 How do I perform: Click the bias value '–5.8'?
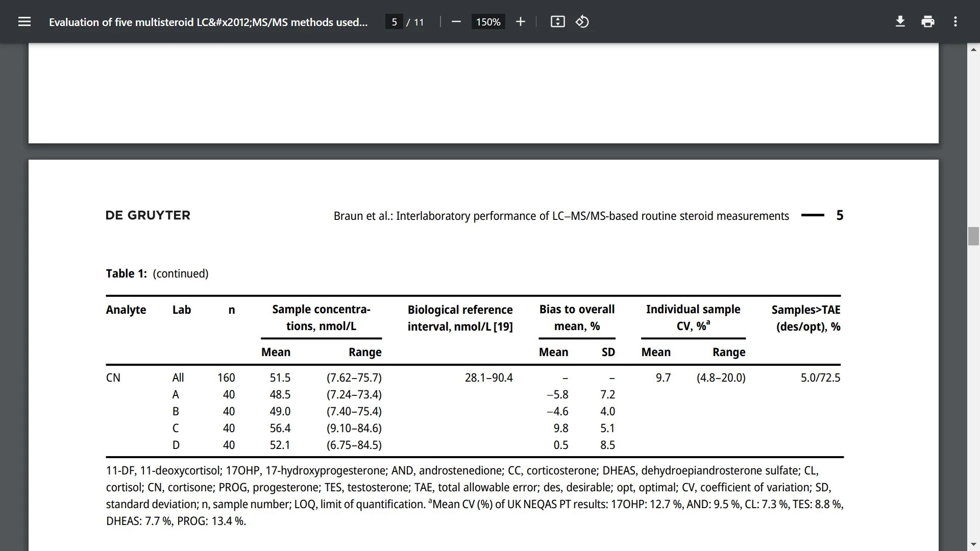coord(557,394)
